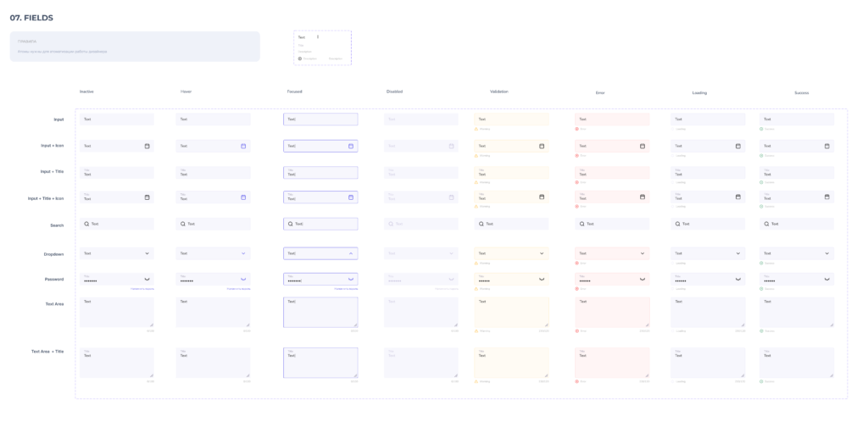
Task: Toggle password eye icon in Error Password field
Action: 643,279
